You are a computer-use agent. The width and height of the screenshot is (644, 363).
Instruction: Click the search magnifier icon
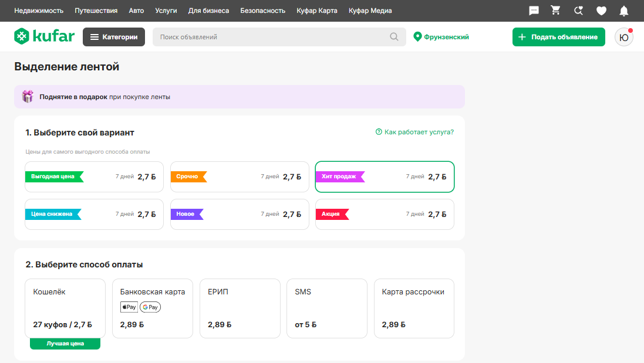point(394,37)
